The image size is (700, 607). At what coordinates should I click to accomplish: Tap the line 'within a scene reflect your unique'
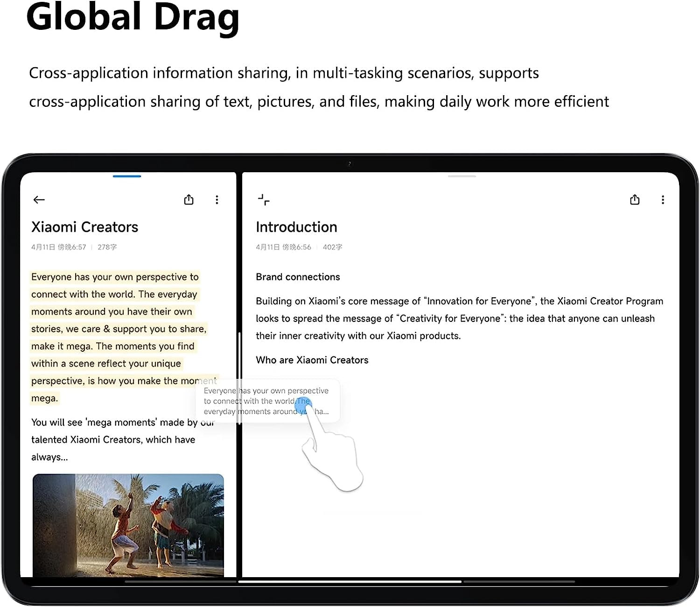coord(106,363)
